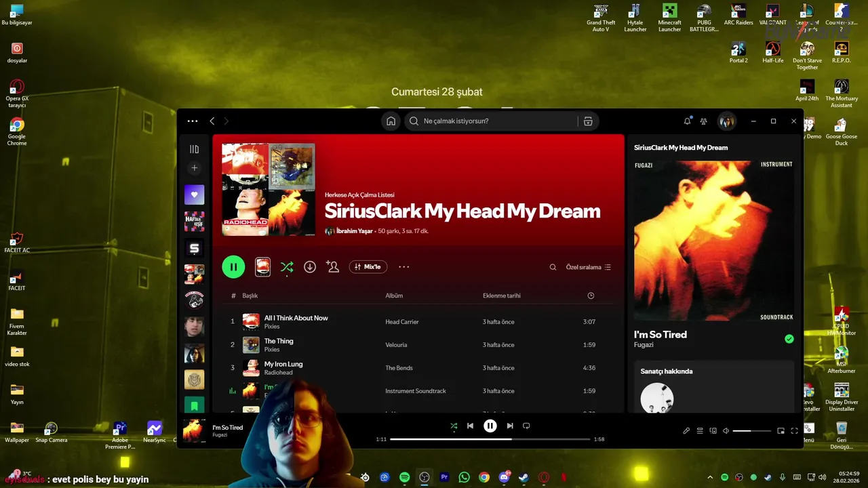The height and width of the screenshot is (488, 868).
Task: Focus the 'Ne çalmak istiyorsun?' search box
Action: coord(492,121)
